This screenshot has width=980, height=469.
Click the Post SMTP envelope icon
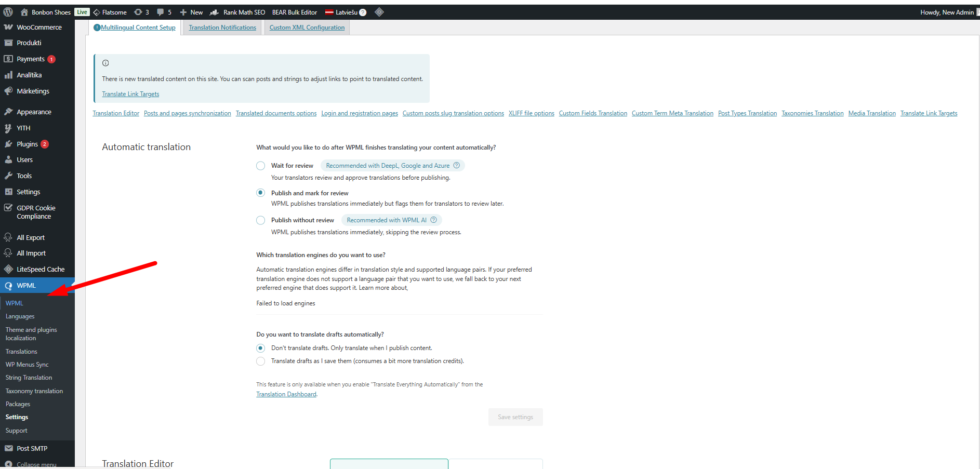coord(8,448)
